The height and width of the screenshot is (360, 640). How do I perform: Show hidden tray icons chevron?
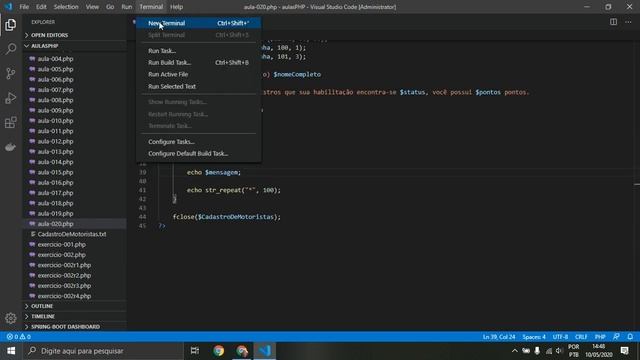click(x=515, y=351)
